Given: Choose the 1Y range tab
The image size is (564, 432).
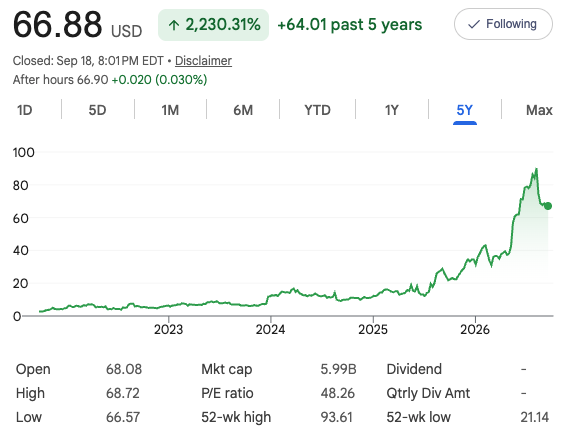Looking at the screenshot, I should [x=392, y=110].
